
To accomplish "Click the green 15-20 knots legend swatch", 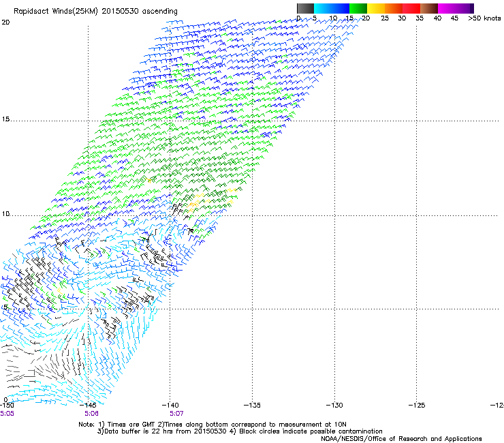I will click(358, 8).
